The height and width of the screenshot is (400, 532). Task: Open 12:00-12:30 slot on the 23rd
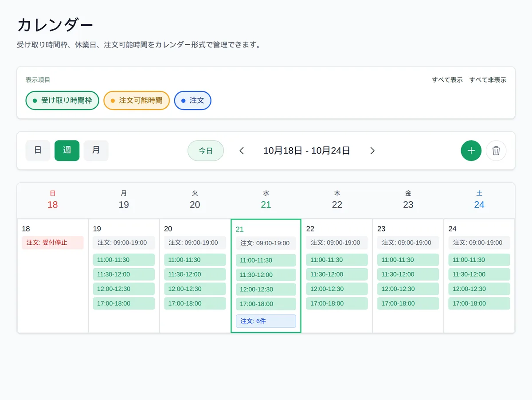(x=408, y=289)
